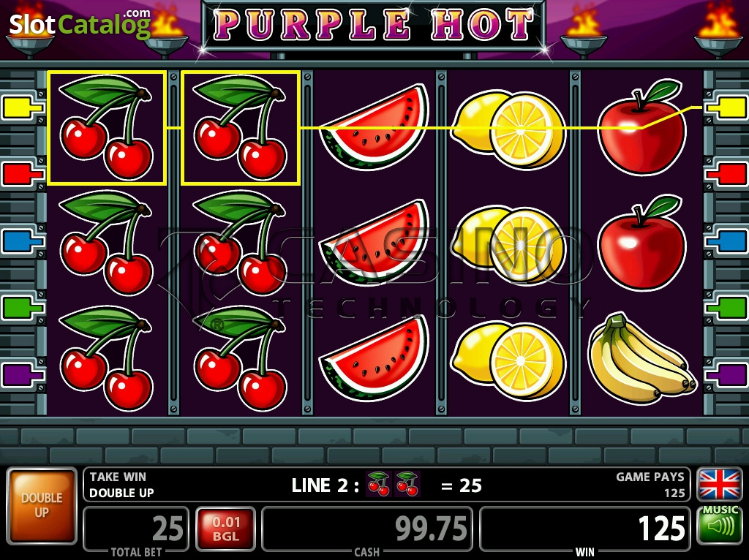Select the red payline marker on left
Screen dimensions: 749x560
click(22, 174)
